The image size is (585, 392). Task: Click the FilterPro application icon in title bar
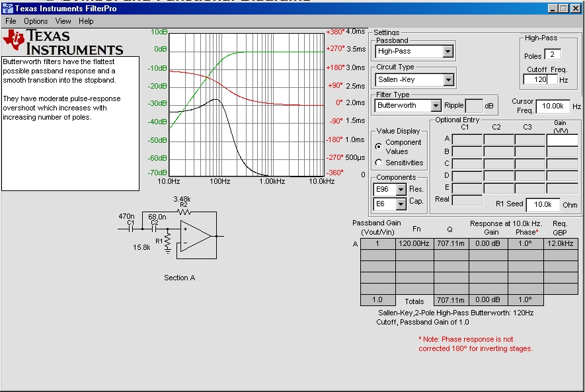coord(7,8)
